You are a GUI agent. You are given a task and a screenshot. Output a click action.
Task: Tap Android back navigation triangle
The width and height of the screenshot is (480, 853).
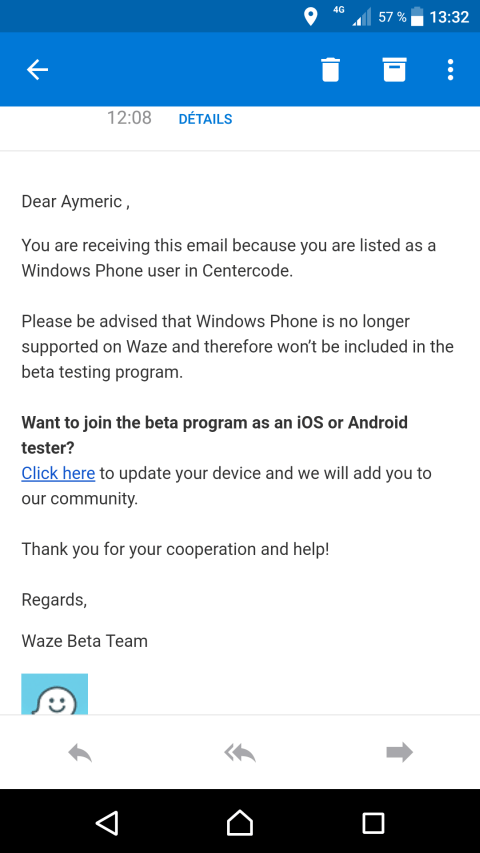point(107,823)
